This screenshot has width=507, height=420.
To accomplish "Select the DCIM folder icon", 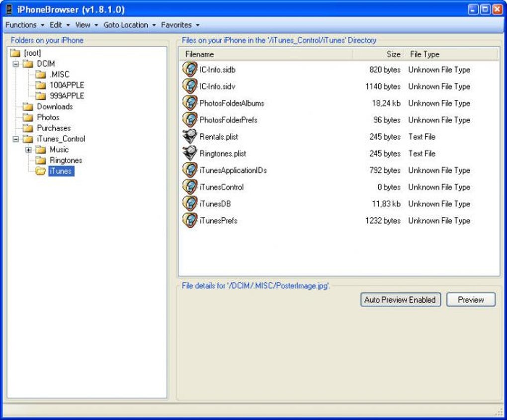I will [28, 64].
